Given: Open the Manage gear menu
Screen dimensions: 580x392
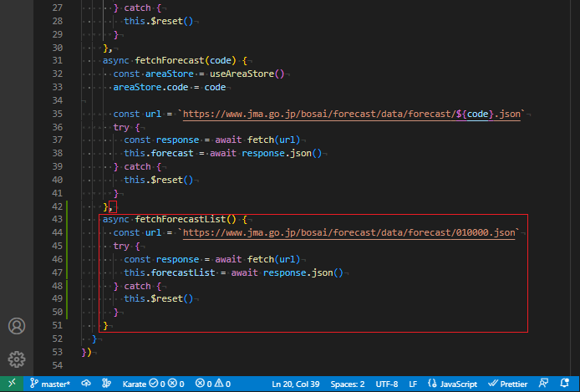Looking at the screenshot, I should 17,359.
